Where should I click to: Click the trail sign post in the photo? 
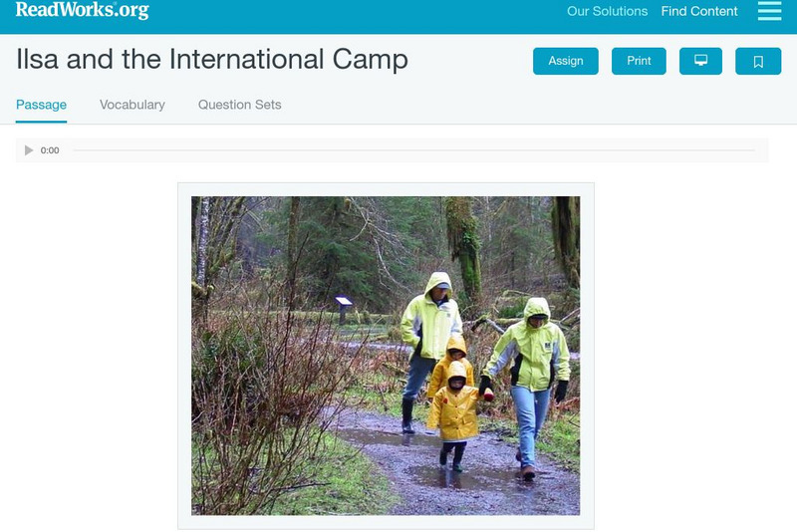click(x=343, y=309)
